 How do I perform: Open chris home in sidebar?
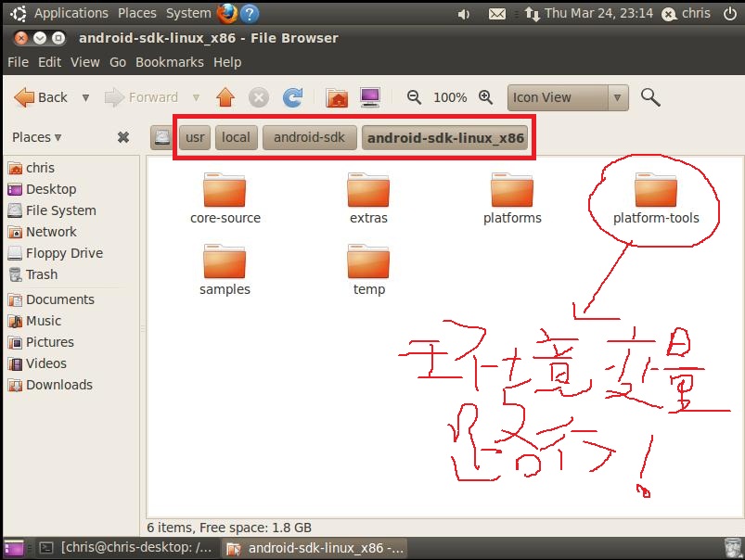click(x=32, y=168)
